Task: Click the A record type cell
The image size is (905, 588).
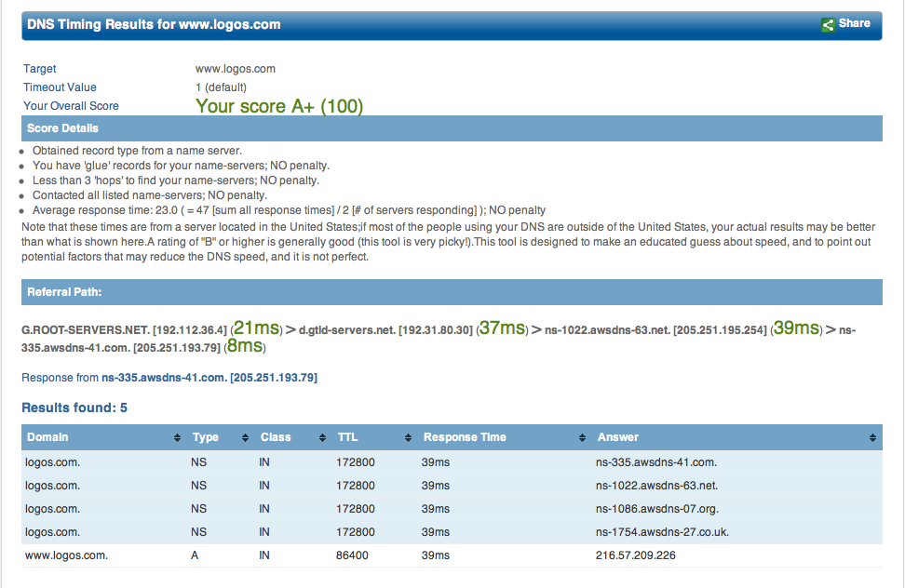Action: 195,555
